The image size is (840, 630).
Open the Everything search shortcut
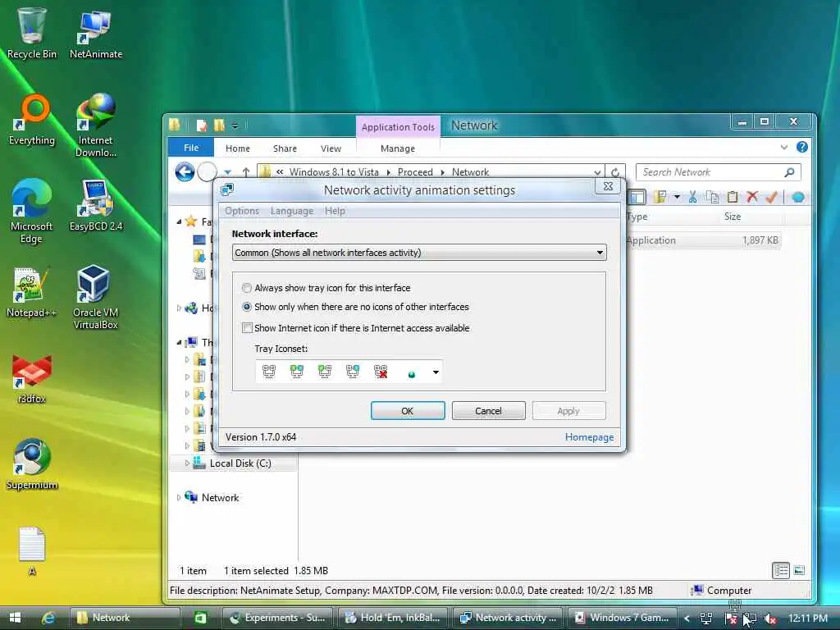pyautogui.click(x=32, y=119)
